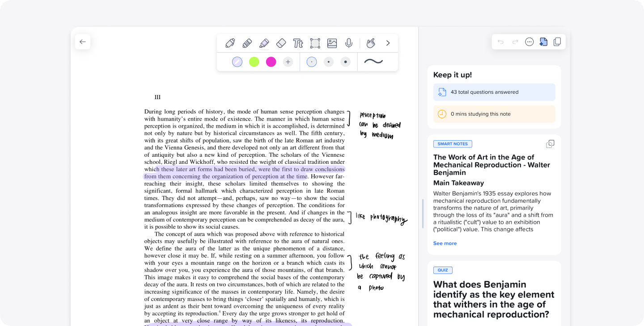Select the Eraser tool
Image resolution: width=644 pixels, height=326 pixels.
[281, 43]
